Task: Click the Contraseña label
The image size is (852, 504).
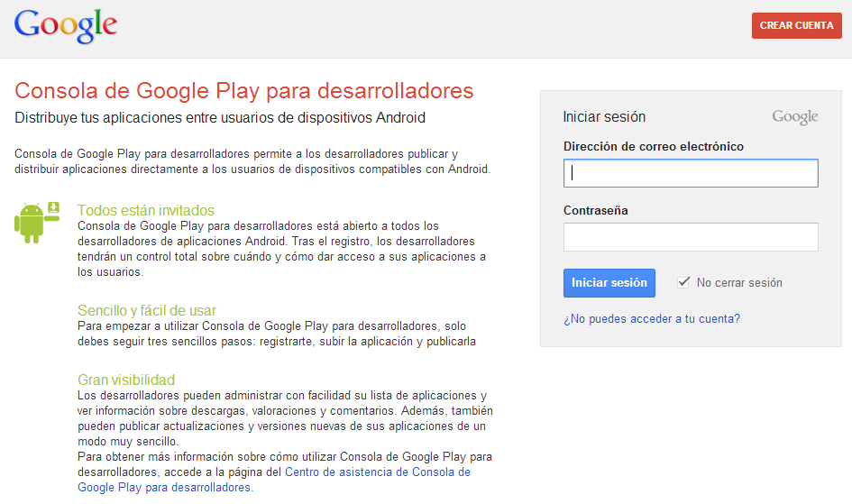Action: [596, 211]
